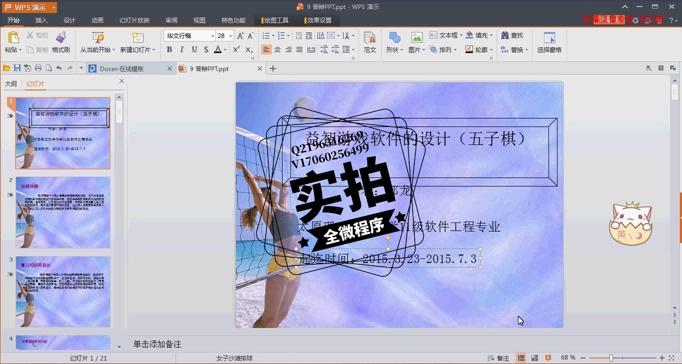Screen dimensions: 682x364
Task: Open the Selection Pane (选择窗格)
Action: click(x=549, y=37)
